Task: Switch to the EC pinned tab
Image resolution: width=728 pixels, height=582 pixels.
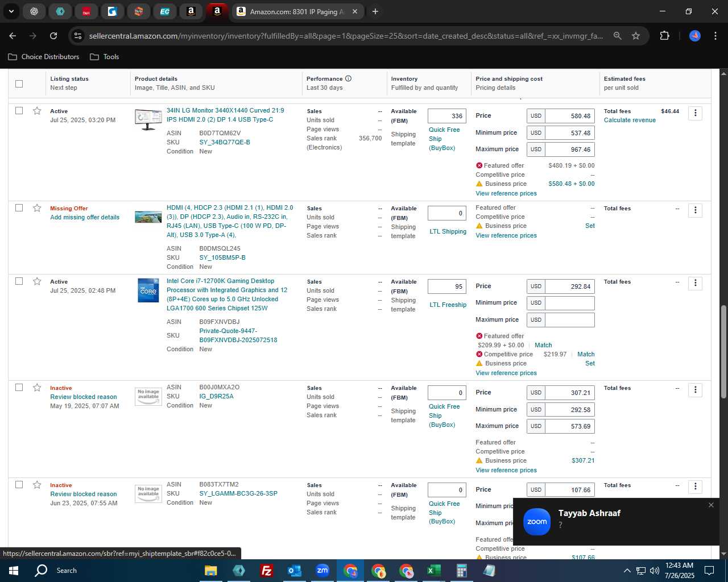Action: 165,11
